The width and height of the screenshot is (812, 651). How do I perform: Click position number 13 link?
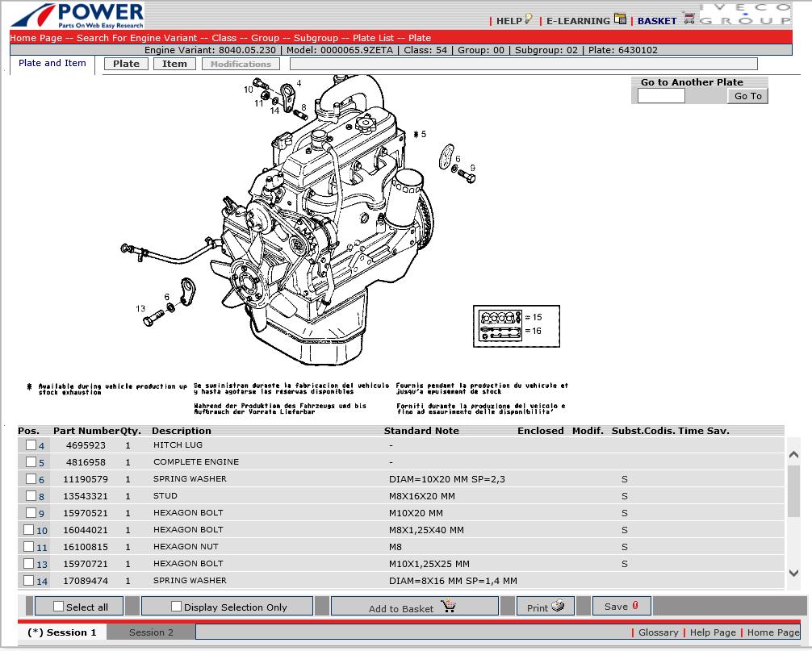point(42,564)
